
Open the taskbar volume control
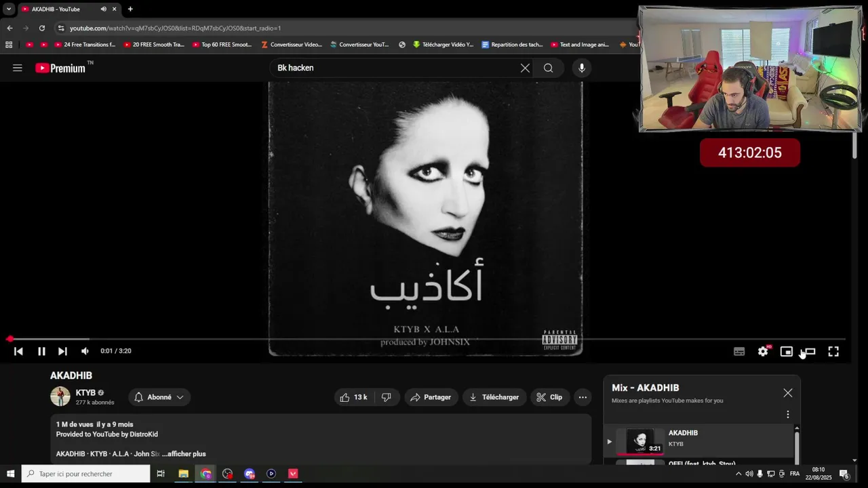(749, 474)
